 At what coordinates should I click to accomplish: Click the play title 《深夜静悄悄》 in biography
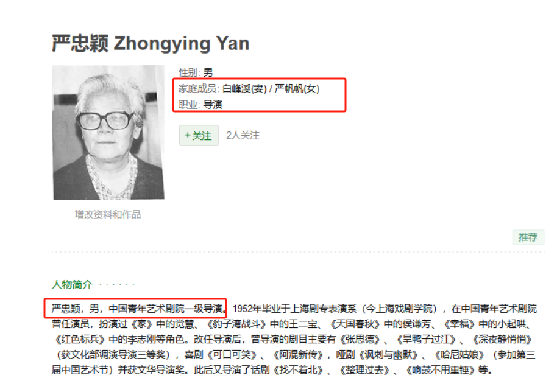[x=502, y=340]
